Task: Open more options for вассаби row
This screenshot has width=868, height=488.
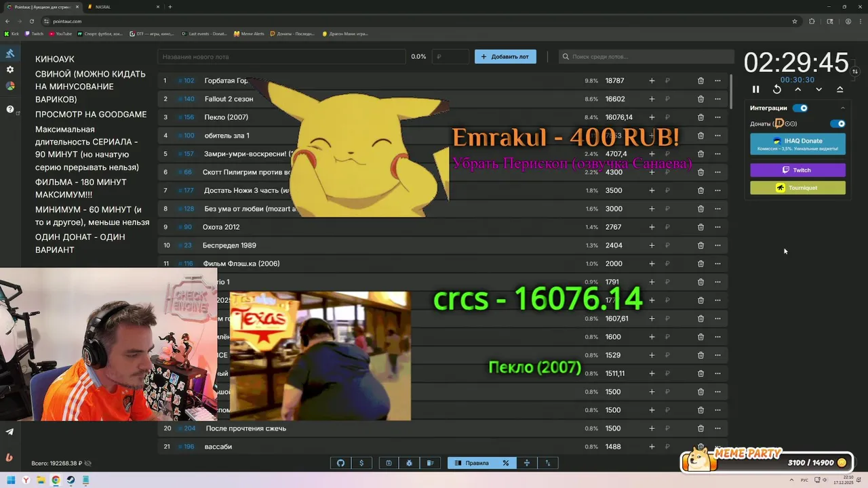Action: [x=717, y=447]
